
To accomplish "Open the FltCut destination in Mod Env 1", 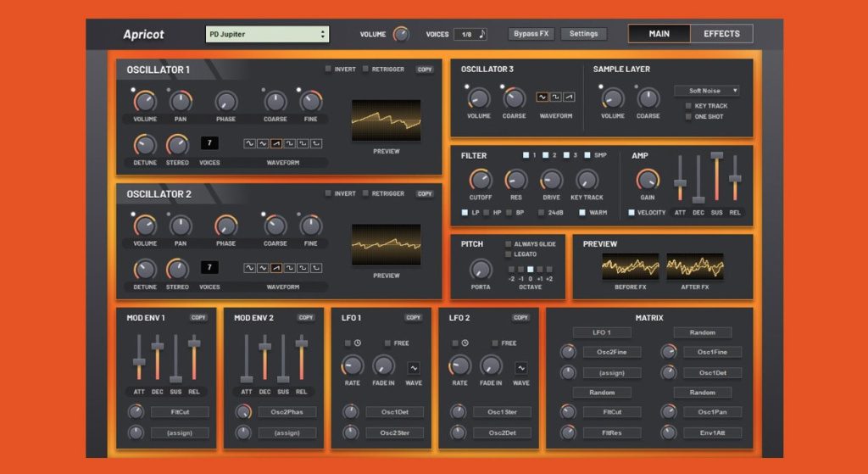I will [179, 412].
